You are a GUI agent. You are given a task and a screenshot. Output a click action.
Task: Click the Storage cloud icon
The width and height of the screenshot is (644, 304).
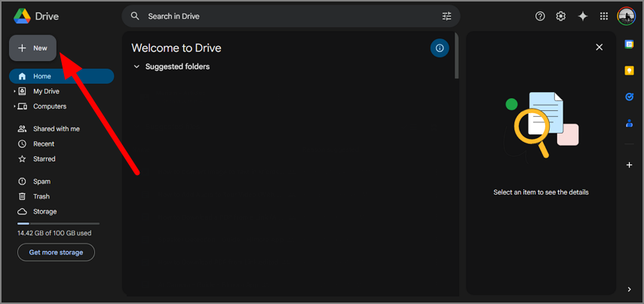(x=22, y=211)
